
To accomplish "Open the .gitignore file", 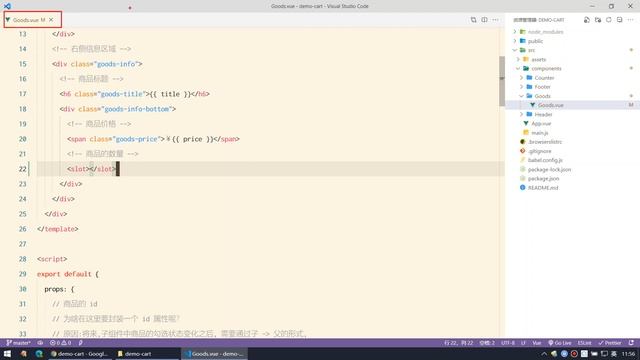I will coord(539,151).
